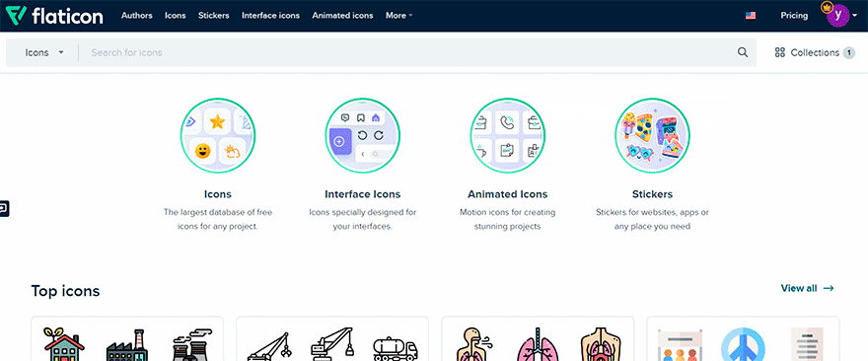This screenshot has height=361, width=868.
Task: Select the blue peace symbol icon
Action: tap(743, 345)
